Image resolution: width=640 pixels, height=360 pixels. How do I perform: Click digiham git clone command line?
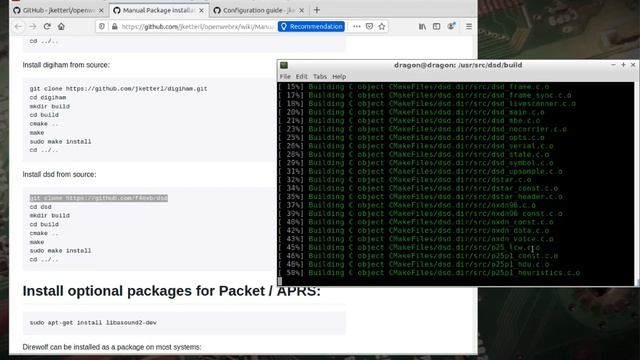pyautogui.click(x=118, y=89)
